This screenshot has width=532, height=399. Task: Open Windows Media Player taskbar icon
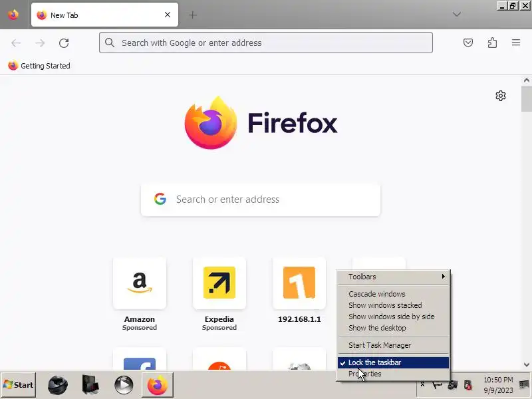click(124, 385)
